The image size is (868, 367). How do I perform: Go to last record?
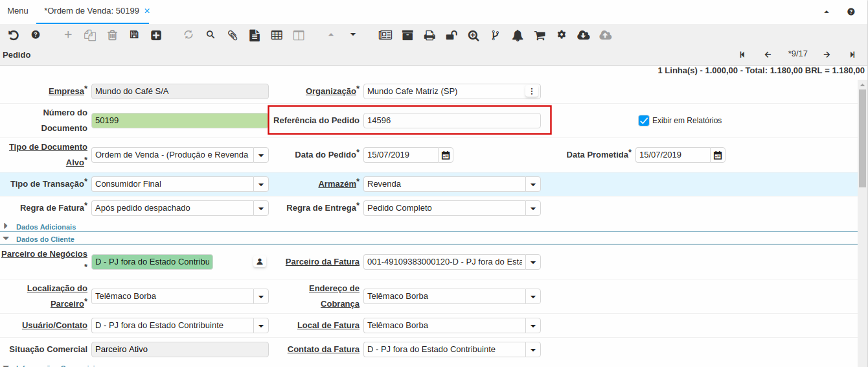click(852, 54)
